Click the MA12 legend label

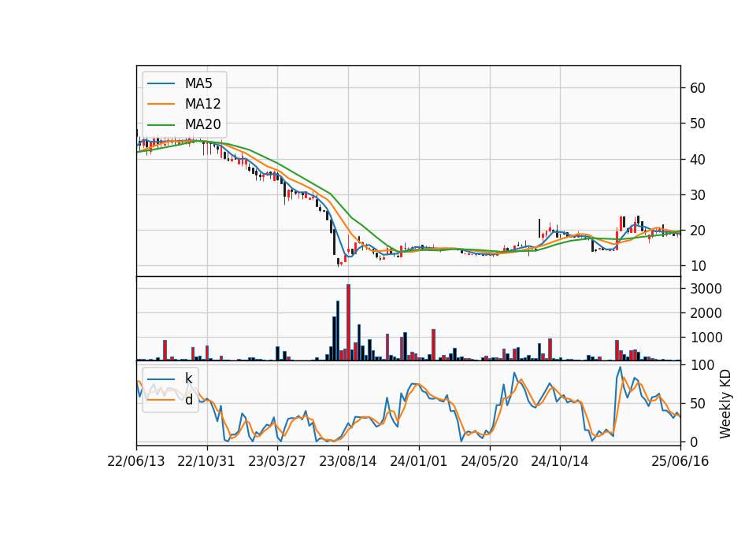coord(202,104)
